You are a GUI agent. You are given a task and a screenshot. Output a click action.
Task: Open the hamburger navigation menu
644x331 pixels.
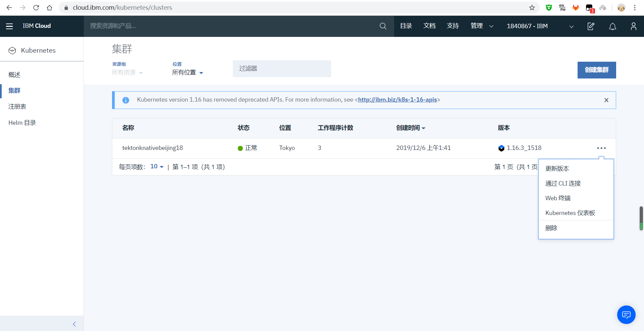point(9,26)
